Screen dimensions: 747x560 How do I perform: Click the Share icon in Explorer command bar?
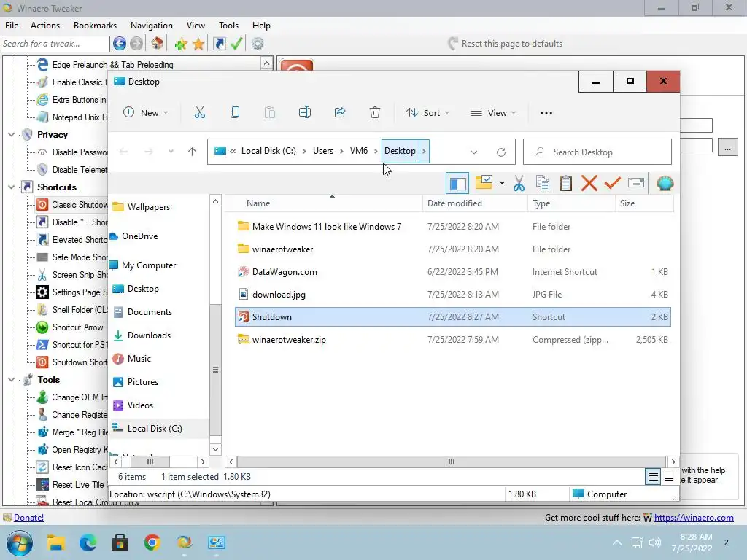point(340,113)
